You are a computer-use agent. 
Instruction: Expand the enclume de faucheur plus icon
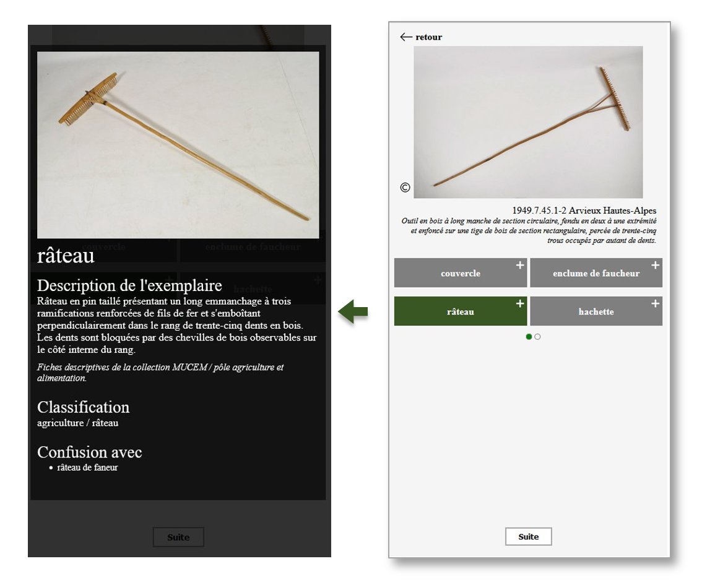(x=655, y=265)
